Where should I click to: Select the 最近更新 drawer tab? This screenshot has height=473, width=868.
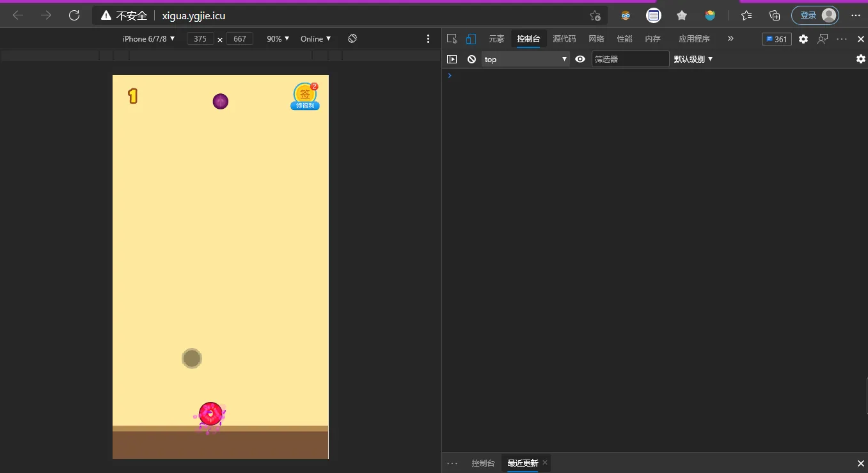pos(523,463)
